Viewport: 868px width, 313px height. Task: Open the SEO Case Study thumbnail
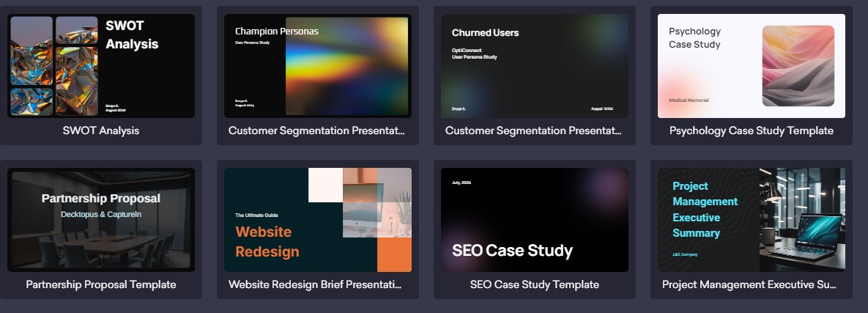(x=534, y=220)
